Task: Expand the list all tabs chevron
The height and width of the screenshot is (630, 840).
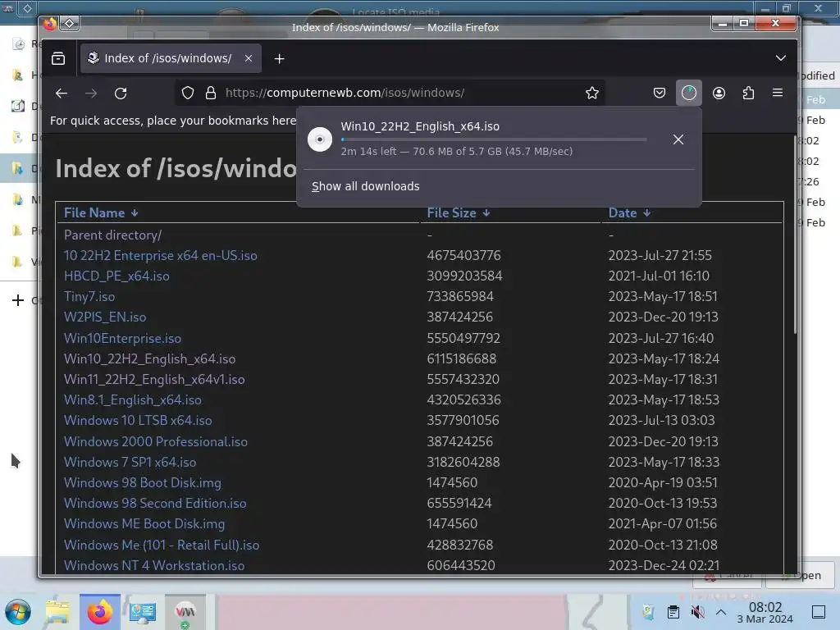Action: click(781, 58)
